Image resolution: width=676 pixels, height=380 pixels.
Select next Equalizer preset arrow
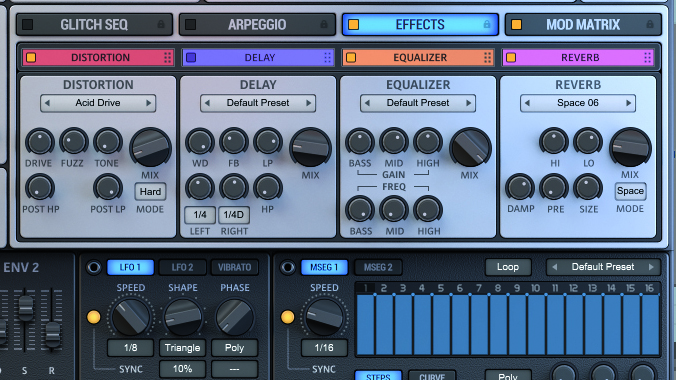469,103
